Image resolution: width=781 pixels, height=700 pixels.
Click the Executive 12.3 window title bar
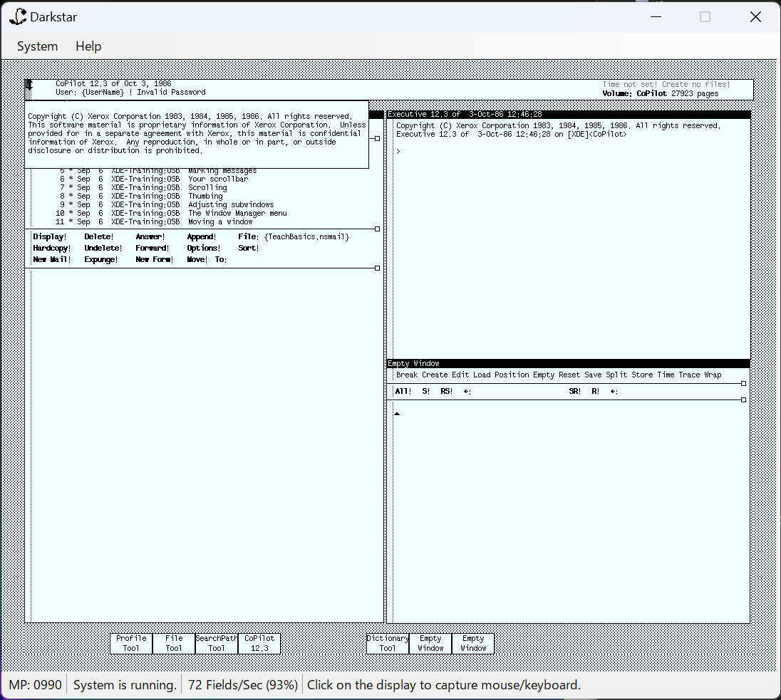tap(569, 115)
